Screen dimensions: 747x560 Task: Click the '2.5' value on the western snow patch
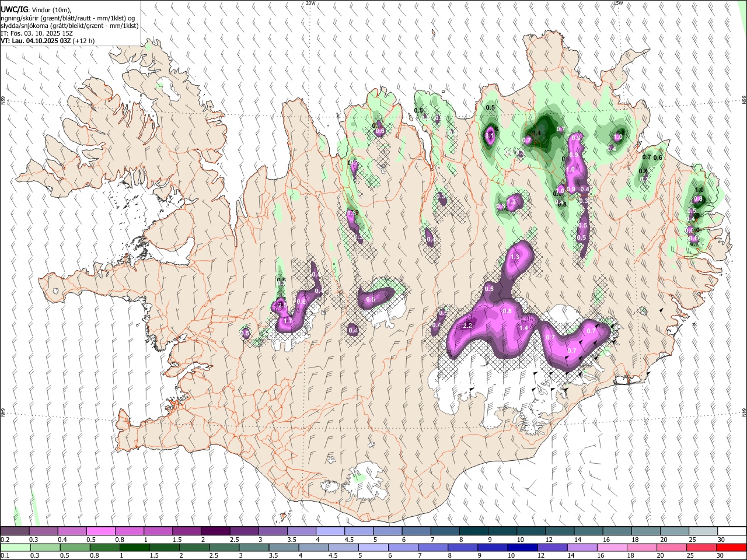[x=282, y=305]
